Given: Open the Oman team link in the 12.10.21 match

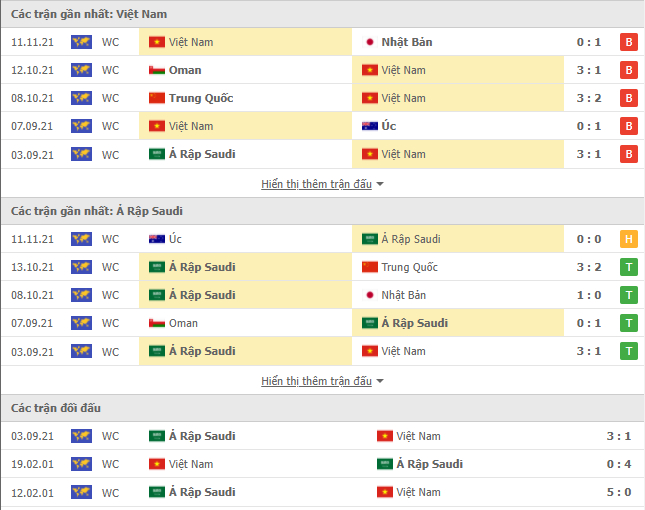Looking at the screenshot, I should tap(185, 70).
